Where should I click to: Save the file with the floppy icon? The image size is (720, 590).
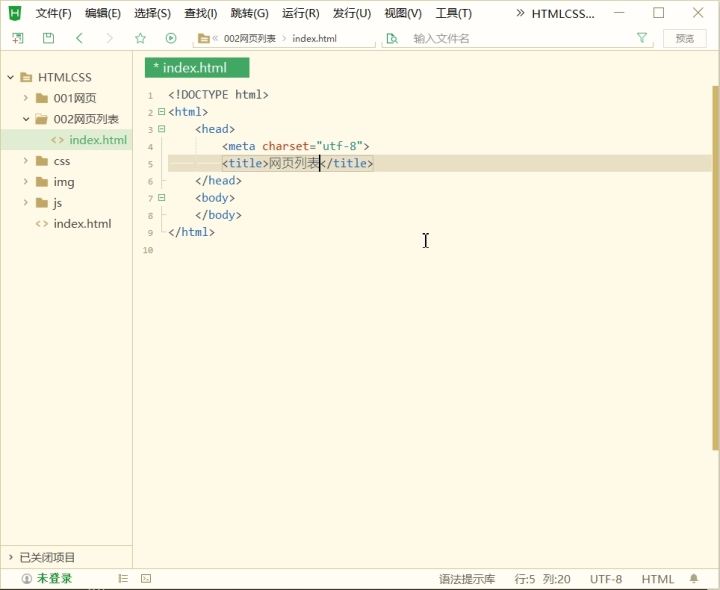pos(48,38)
